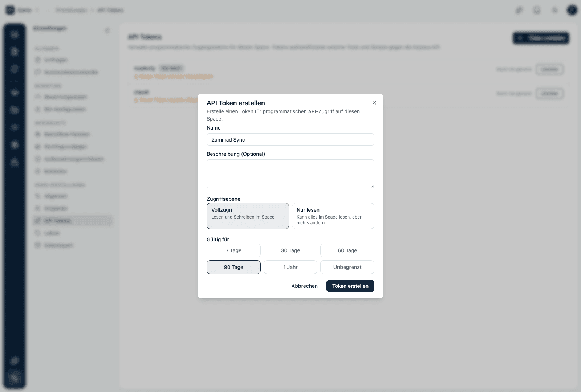Screen dimensions: 581x392
Task: Click the Zugriffsebene label
Action: [223, 199]
